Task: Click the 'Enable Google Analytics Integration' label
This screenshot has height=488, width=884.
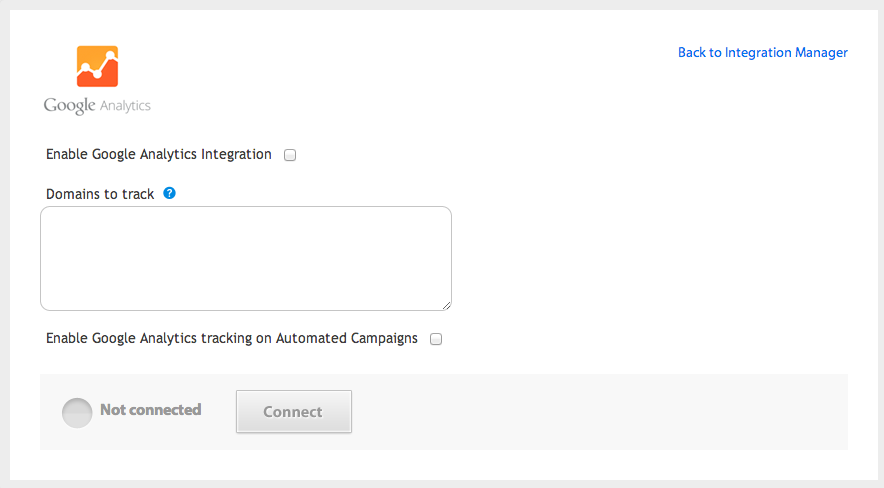Action: [158, 154]
